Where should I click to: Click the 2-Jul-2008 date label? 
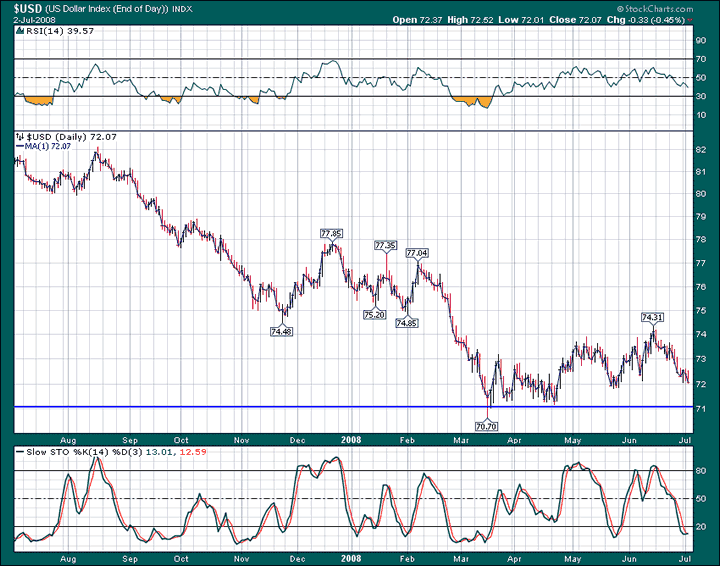click(x=26, y=19)
